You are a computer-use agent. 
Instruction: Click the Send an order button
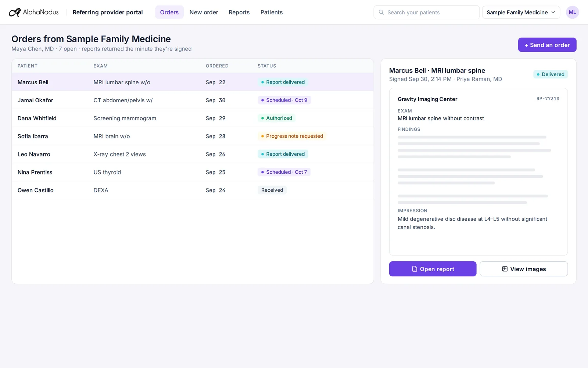[547, 45]
